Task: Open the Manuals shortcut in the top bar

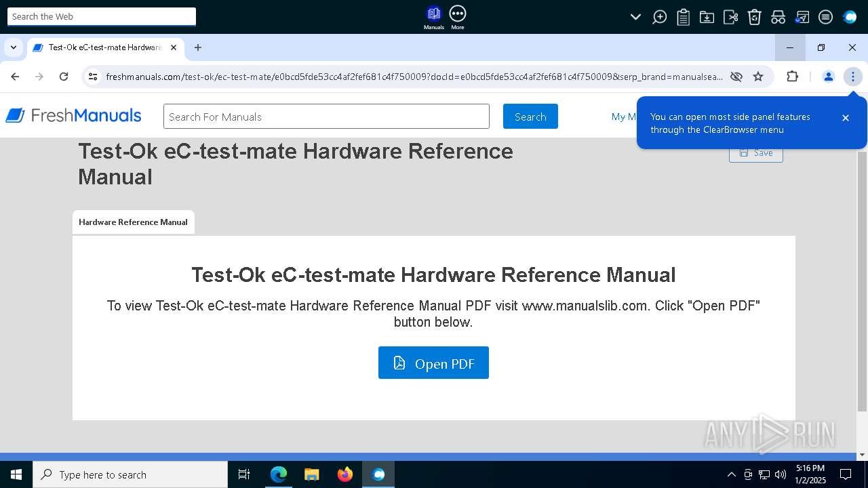Action: (x=433, y=18)
